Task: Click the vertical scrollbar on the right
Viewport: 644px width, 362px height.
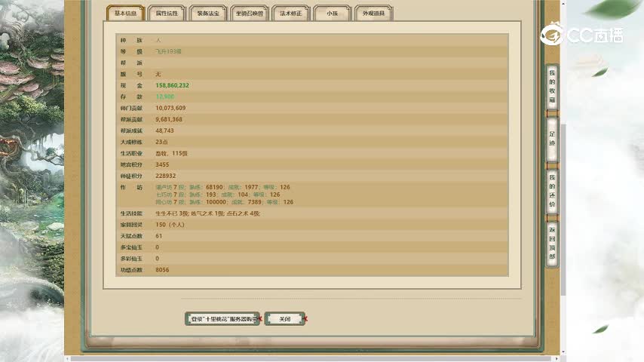Action: (x=563, y=151)
